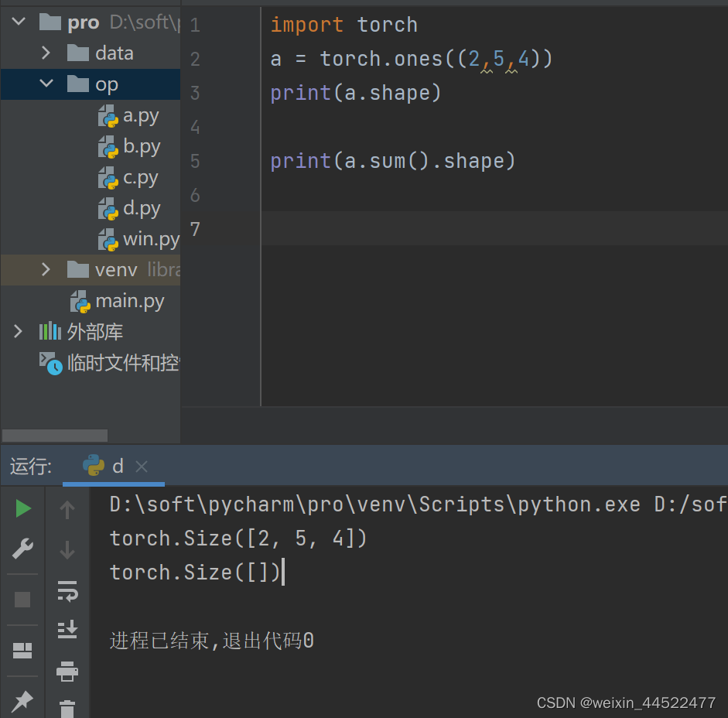The width and height of the screenshot is (728, 718).
Task: Print the console output
Action: pyautogui.click(x=67, y=672)
